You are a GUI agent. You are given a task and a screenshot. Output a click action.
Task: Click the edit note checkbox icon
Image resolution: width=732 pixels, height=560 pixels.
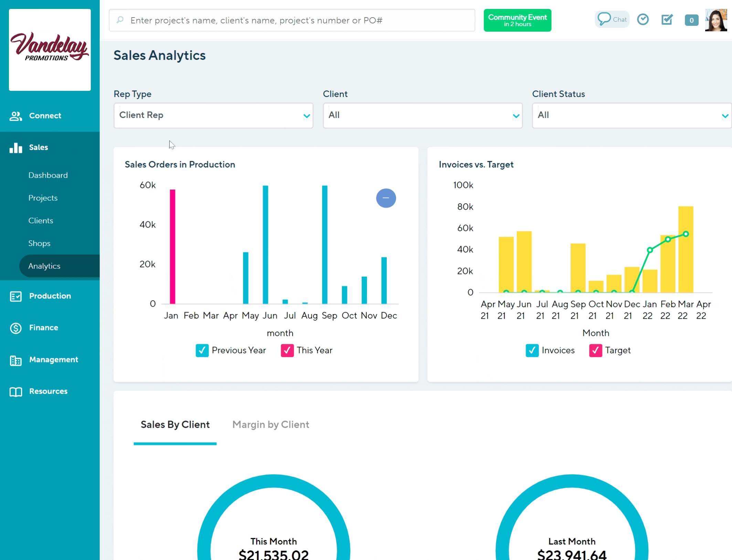point(667,20)
